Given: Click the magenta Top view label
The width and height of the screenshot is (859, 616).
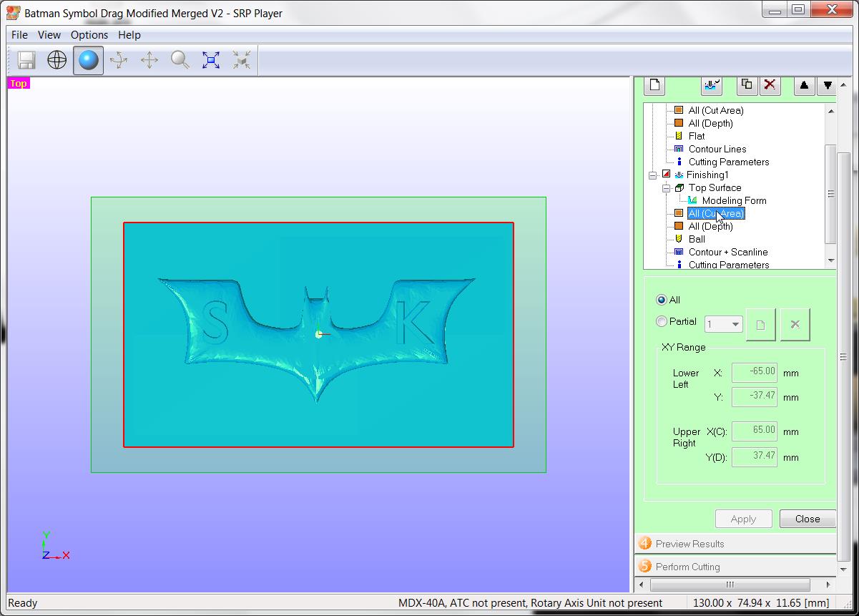Looking at the screenshot, I should (18, 84).
